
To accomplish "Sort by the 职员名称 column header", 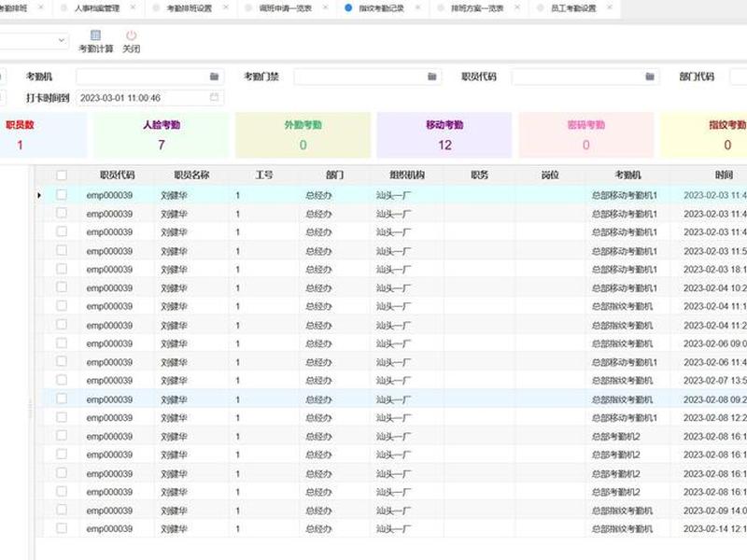I will click(191, 175).
